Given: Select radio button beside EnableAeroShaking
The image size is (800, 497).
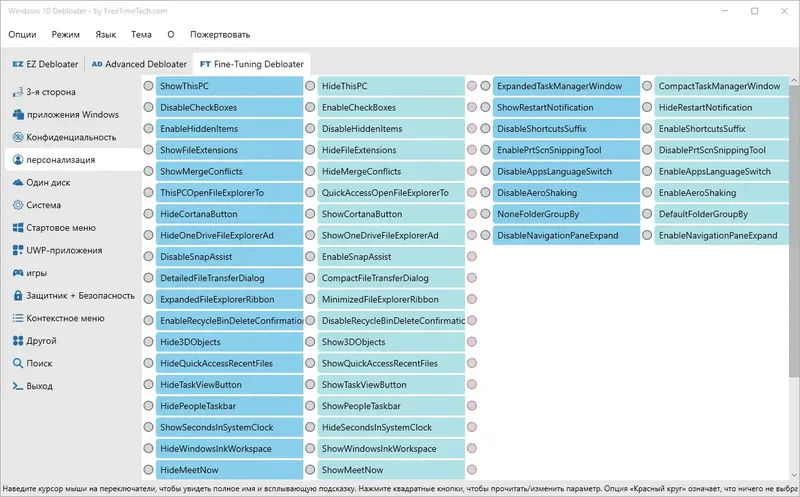Looking at the screenshot, I should click(647, 193).
